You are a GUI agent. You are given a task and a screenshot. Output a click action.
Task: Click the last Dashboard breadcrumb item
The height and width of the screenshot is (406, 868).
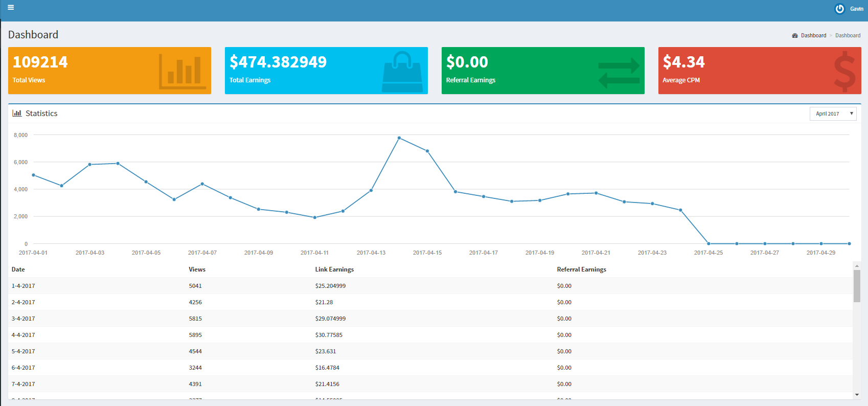tap(848, 36)
